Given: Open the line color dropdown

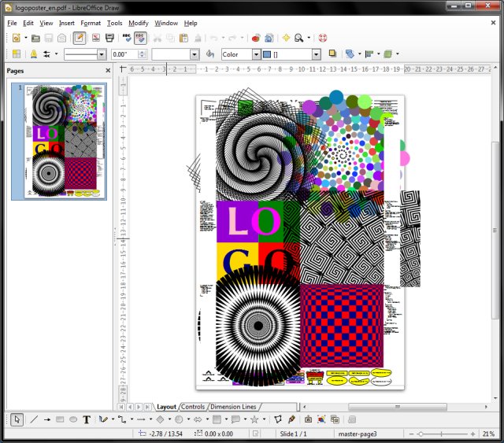Looking at the screenshot, I should tap(194, 54).
